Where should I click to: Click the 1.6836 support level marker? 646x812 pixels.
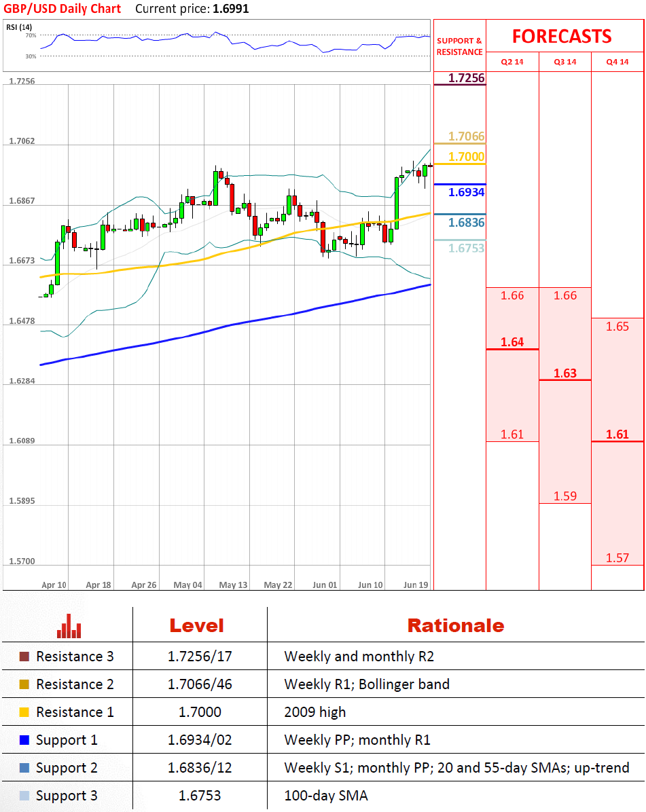466,223
